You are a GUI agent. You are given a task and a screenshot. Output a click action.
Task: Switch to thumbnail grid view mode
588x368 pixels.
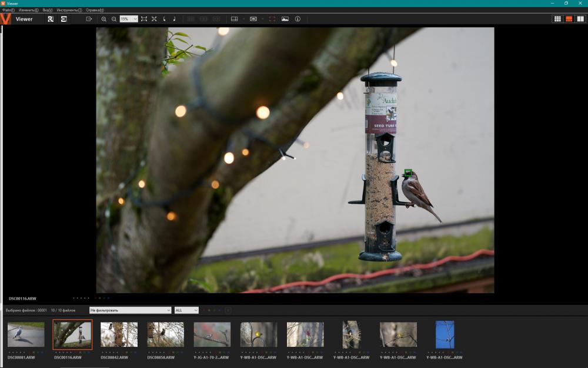tap(557, 19)
